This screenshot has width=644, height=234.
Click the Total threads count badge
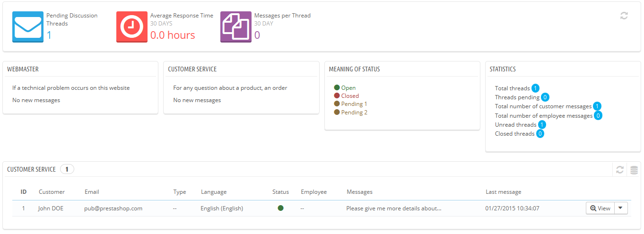click(535, 88)
